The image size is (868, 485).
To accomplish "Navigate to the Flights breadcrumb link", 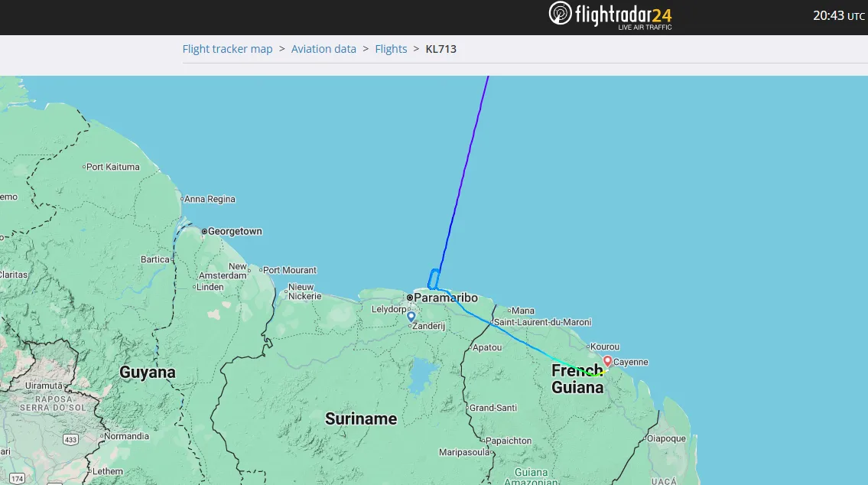I will 391,49.
